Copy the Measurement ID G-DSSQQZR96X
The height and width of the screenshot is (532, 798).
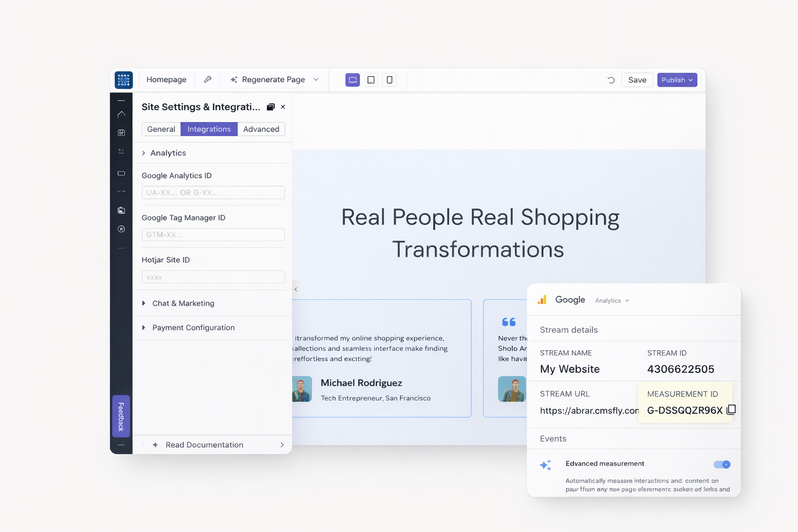[x=731, y=410]
